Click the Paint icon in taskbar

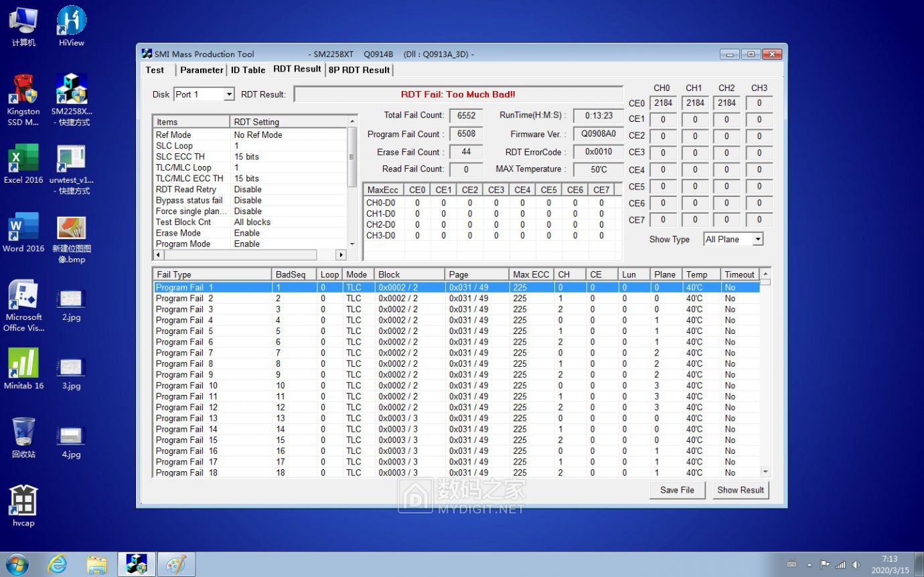(176, 564)
